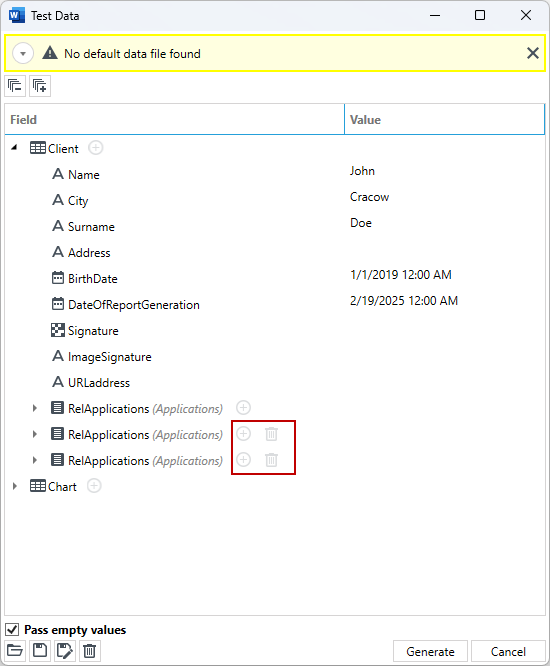Expand the Chart node

(x=15, y=486)
